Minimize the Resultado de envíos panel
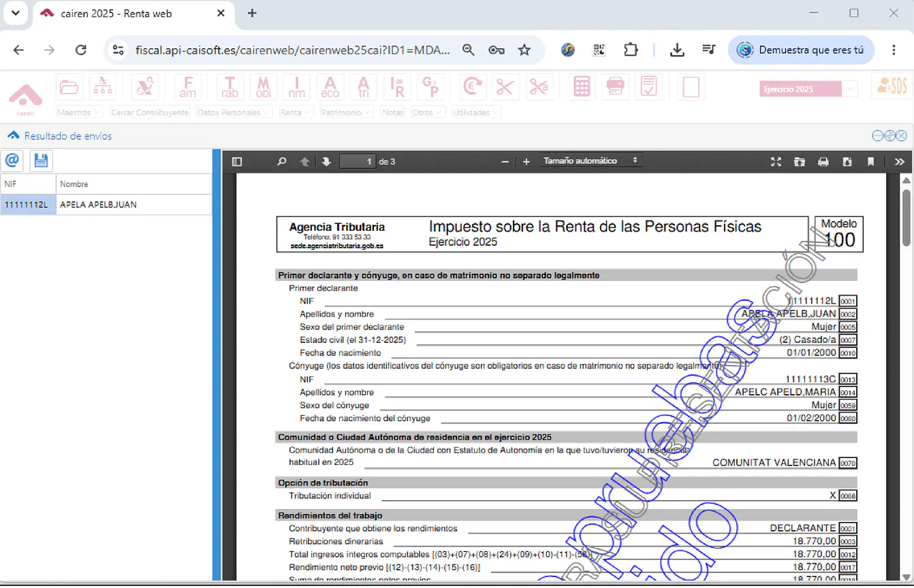 878,135
